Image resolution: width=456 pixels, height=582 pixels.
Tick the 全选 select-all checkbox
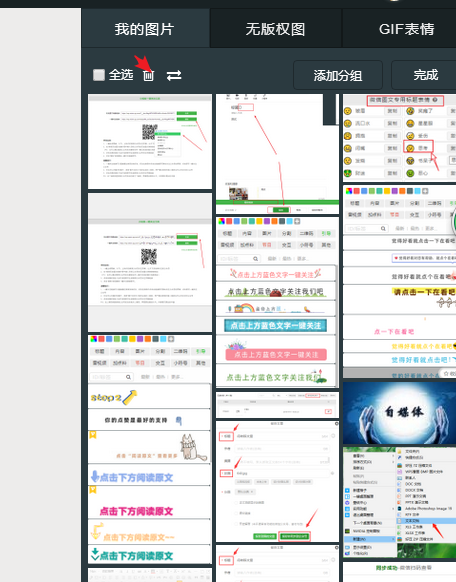pos(99,75)
